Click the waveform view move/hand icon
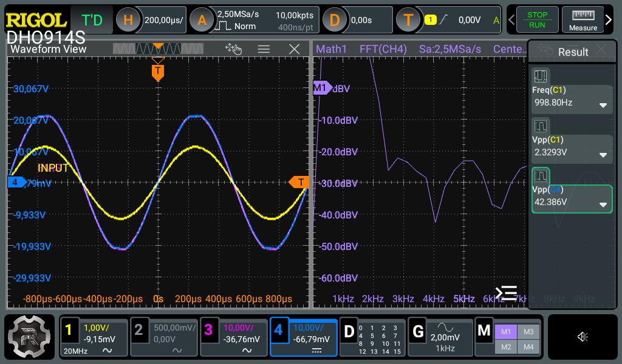Viewport: 622px width, 364px height. (233, 49)
